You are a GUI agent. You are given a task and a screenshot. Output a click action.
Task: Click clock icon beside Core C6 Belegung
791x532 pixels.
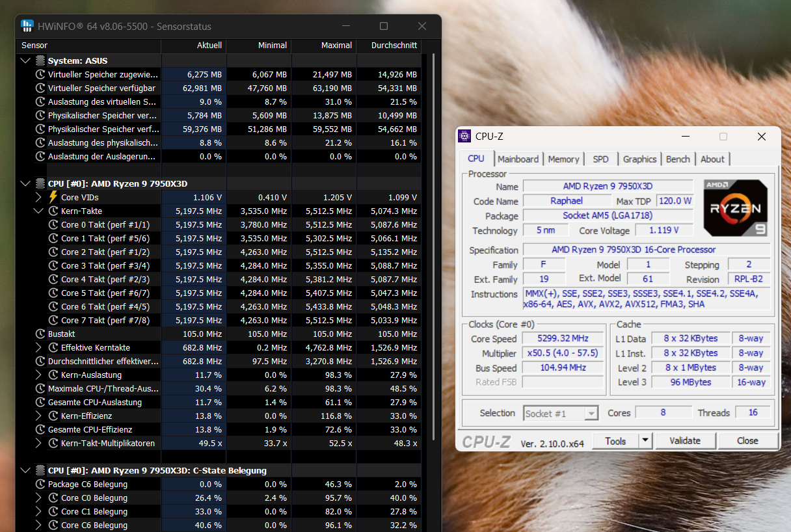tap(54, 525)
